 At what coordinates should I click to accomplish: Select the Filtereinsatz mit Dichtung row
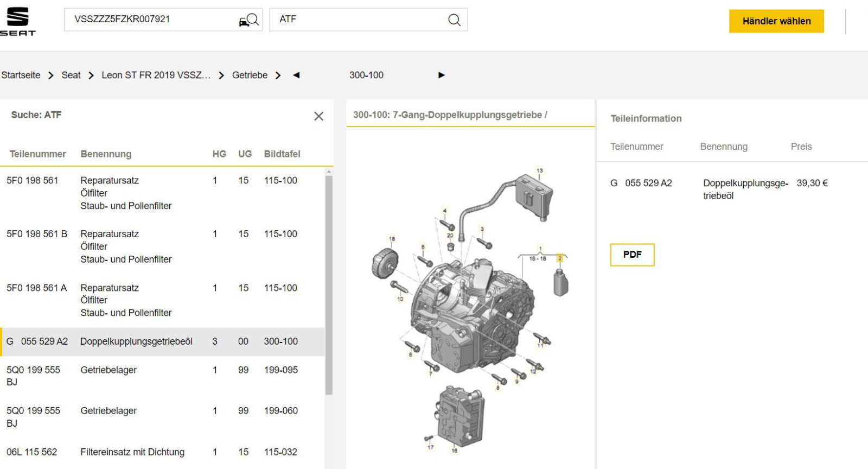click(132, 452)
